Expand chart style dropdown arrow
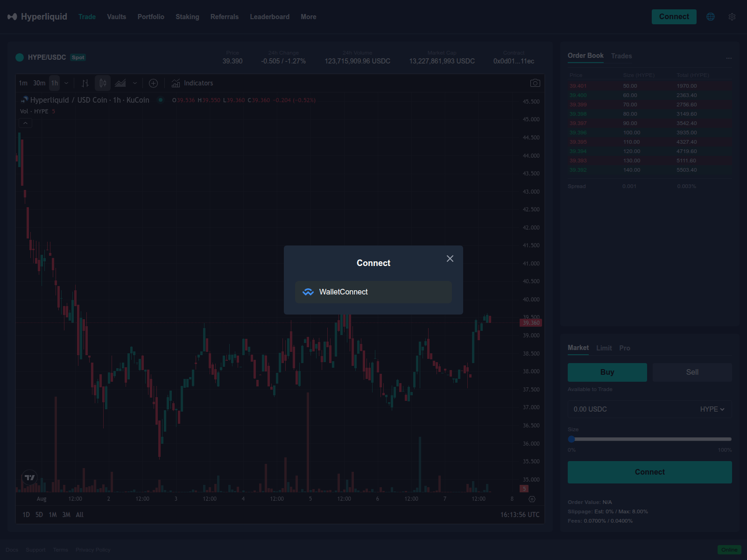Image resolution: width=747 pixels, height=560 pixels. [x=135, y=83]
